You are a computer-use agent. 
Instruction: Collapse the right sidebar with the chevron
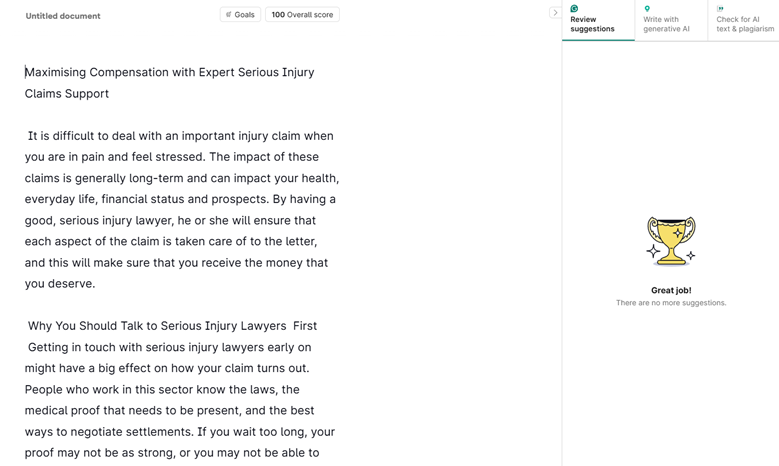pyautogui.click(x=555, y=13)
